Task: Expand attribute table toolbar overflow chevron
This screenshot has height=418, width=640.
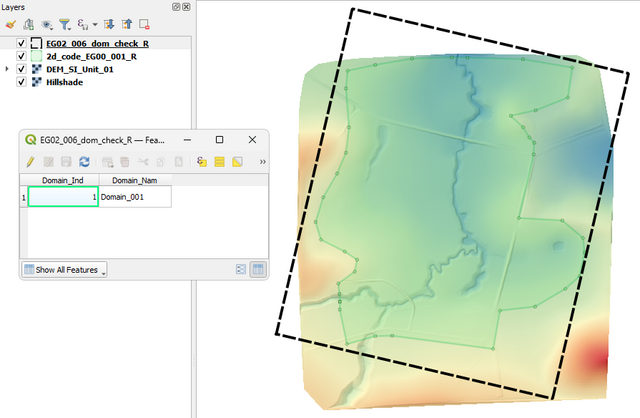Action: [x=262, y=161]
